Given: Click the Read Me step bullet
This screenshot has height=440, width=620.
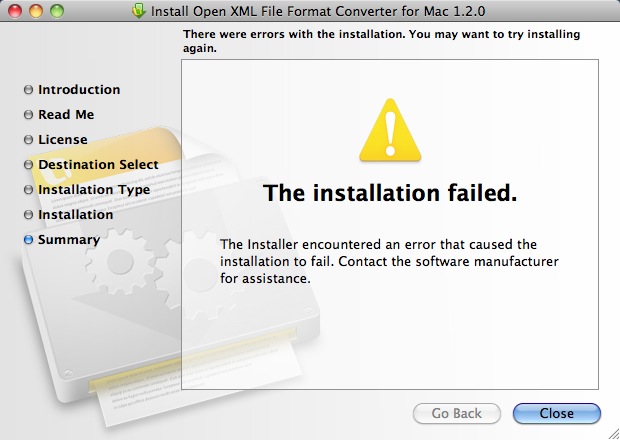Looking at the screenshot, I should coord(28,115).
